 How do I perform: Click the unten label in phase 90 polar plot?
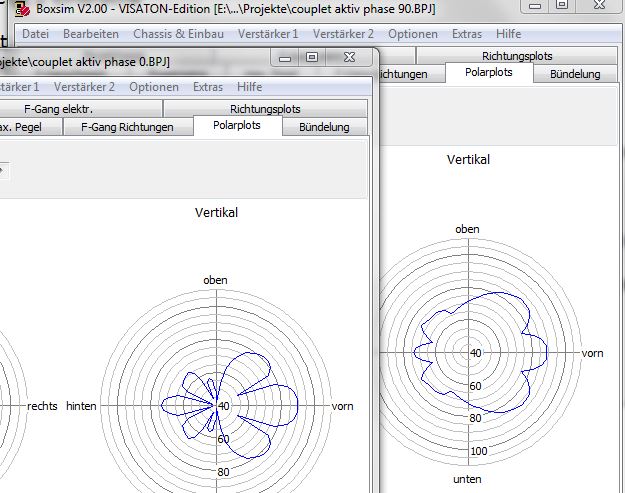(467, 479)
